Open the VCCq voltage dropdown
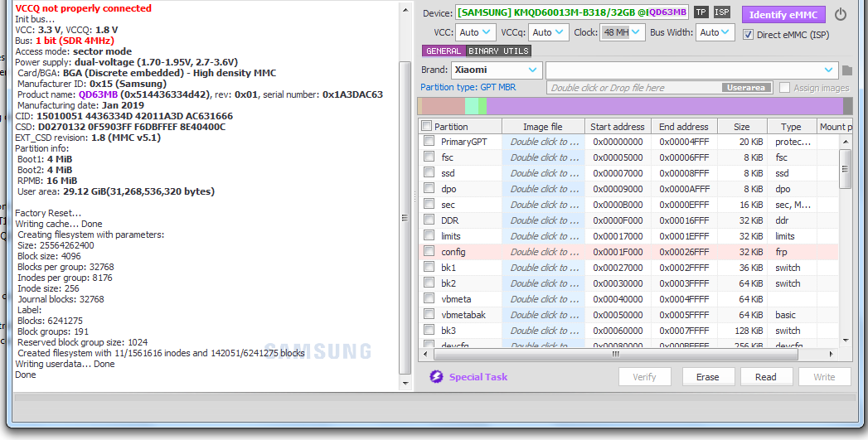Image resolution: width=868 pixels, height=440 pixels. (549, 32)
